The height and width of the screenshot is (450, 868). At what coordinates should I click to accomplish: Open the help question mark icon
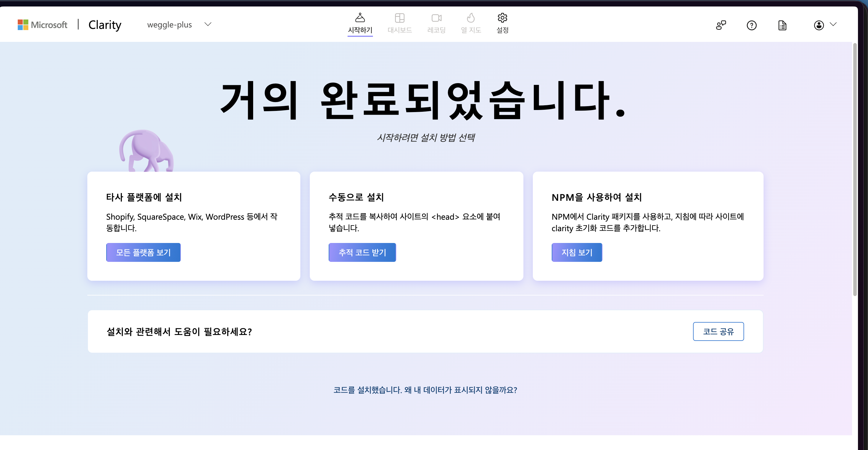point(751,25)
